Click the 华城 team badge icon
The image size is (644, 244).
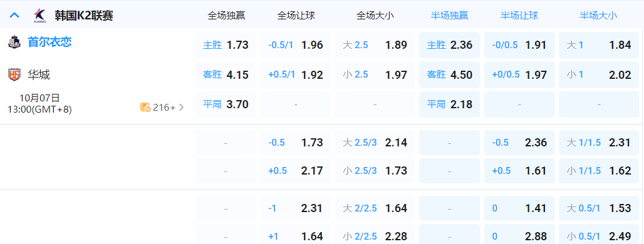click(x=14, y=74)
